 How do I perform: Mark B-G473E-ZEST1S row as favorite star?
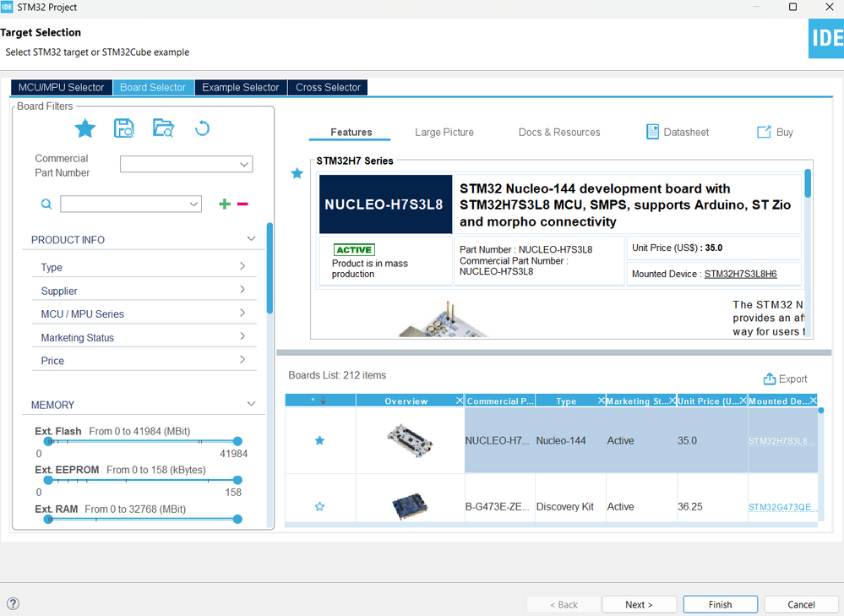(x=319, y=507)
